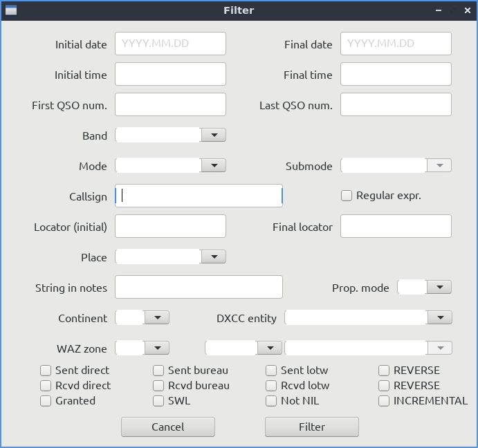This screenshot has width=478, height=448.
Task: Tick the INCREMENTAL checkbox
Action: coord(384,401)
